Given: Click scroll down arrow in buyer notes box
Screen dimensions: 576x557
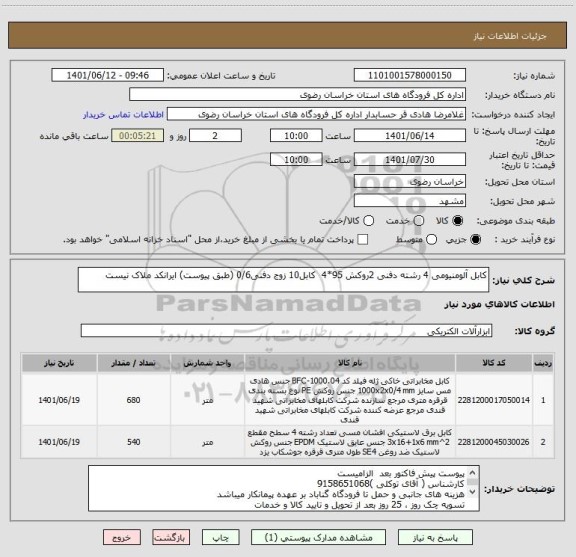Looking at the screenshot, I should point(473,491).
